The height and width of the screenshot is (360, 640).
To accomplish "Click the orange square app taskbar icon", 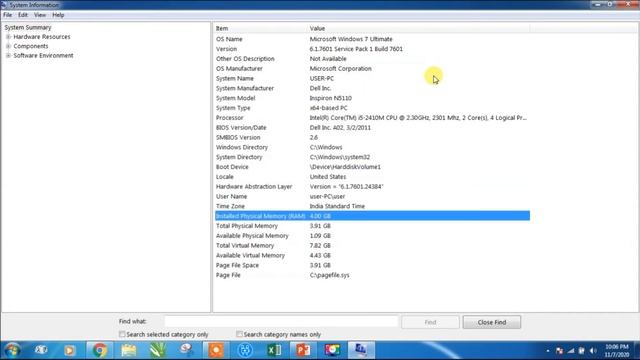I will [x=216, y=350].
